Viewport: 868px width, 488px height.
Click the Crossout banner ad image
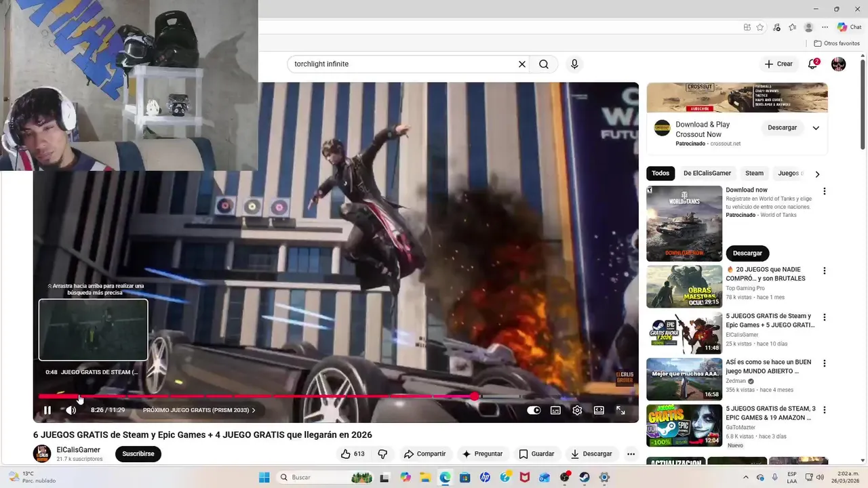737,98
